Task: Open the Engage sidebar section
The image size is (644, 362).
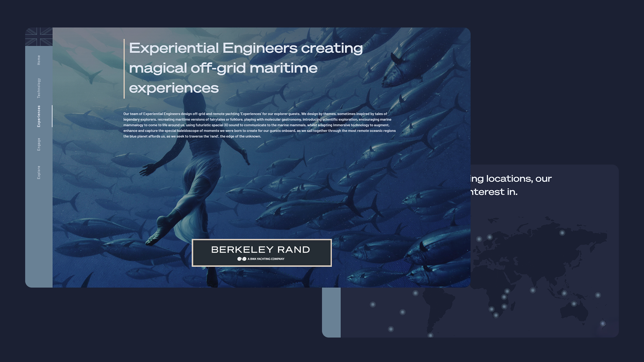Action: (39, 144)
